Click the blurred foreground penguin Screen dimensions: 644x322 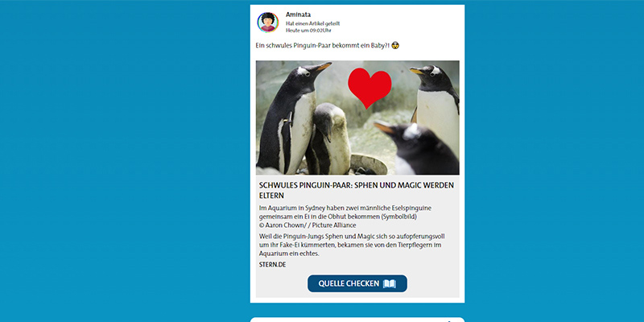417,150
